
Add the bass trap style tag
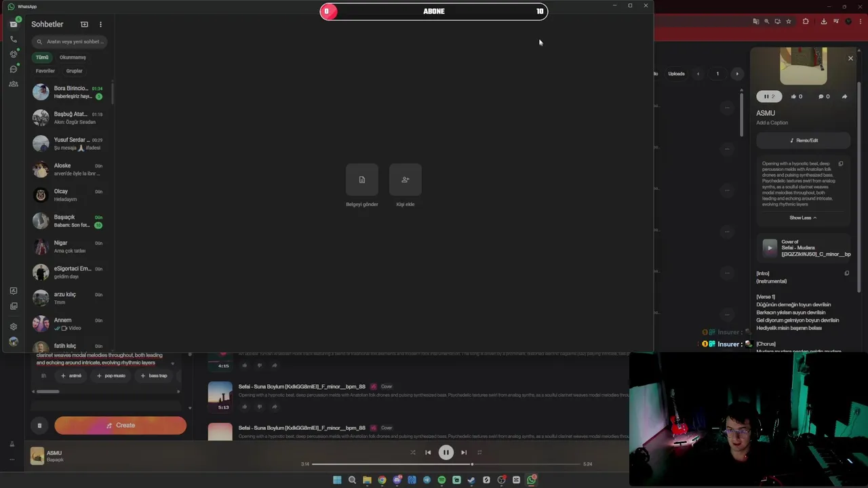[x=153, y=375]
